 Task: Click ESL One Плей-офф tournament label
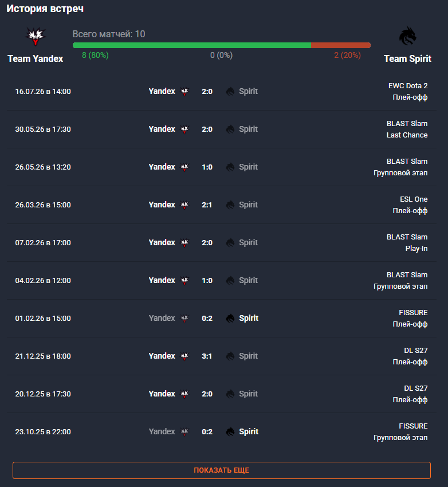coord(410,205)
